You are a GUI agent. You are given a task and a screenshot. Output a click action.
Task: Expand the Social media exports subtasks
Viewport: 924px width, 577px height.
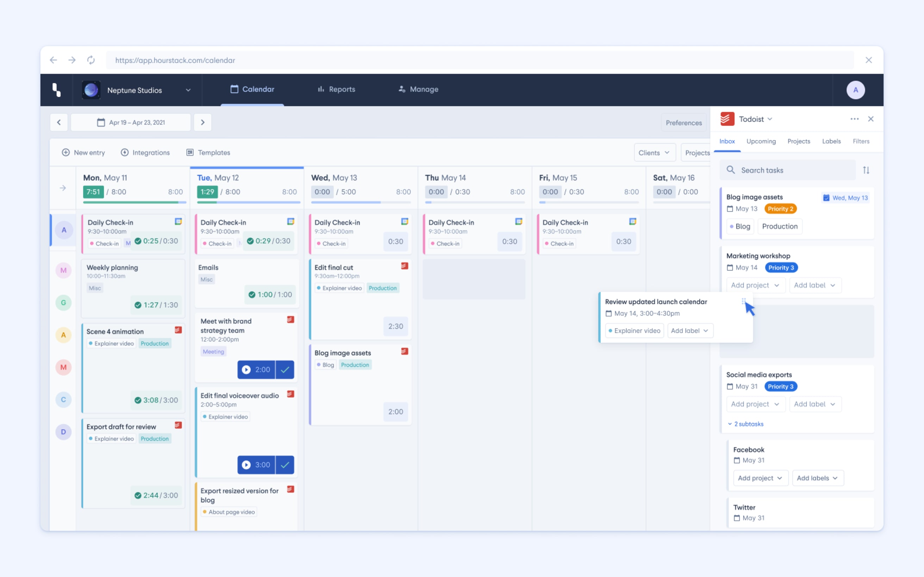click(x=744, y=424)
